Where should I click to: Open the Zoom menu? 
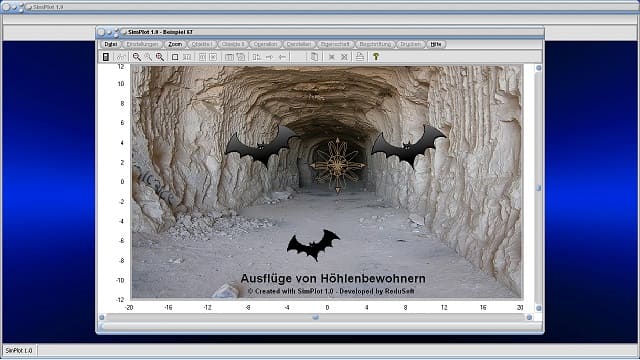(175, 44)
